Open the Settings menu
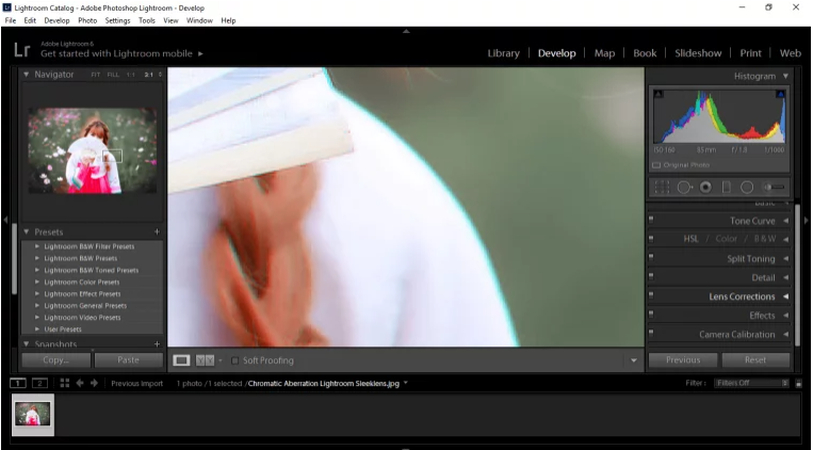 tap(118, 21)
